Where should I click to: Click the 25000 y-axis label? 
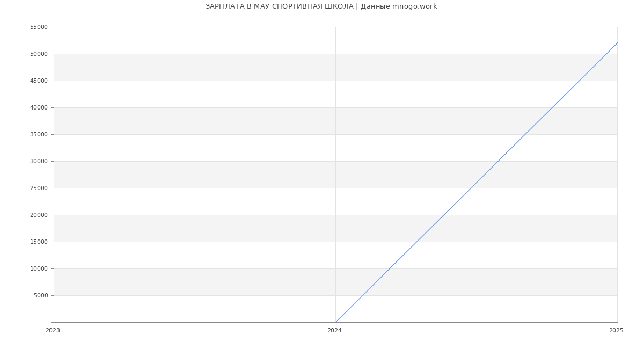(39, 188)
